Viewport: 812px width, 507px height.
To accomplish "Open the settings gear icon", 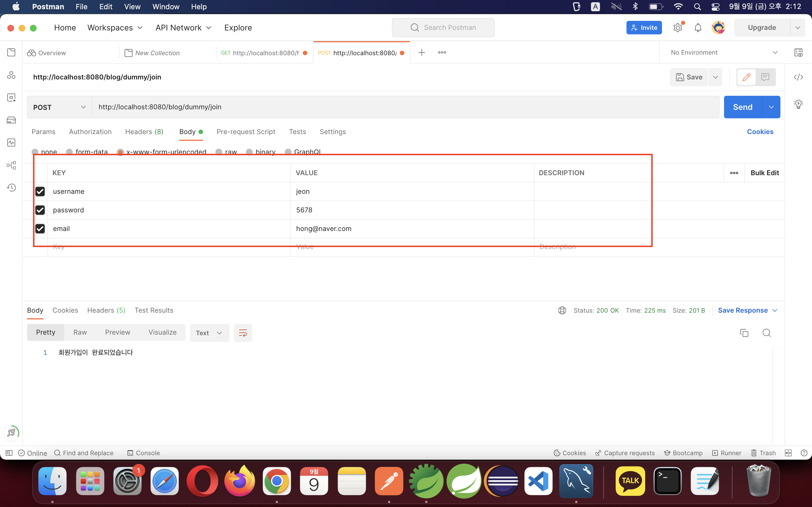I will click(678, 28).
